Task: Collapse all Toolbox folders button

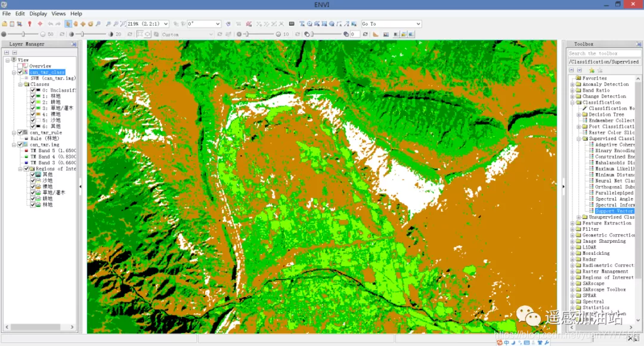Action: (x=571, y=70)
